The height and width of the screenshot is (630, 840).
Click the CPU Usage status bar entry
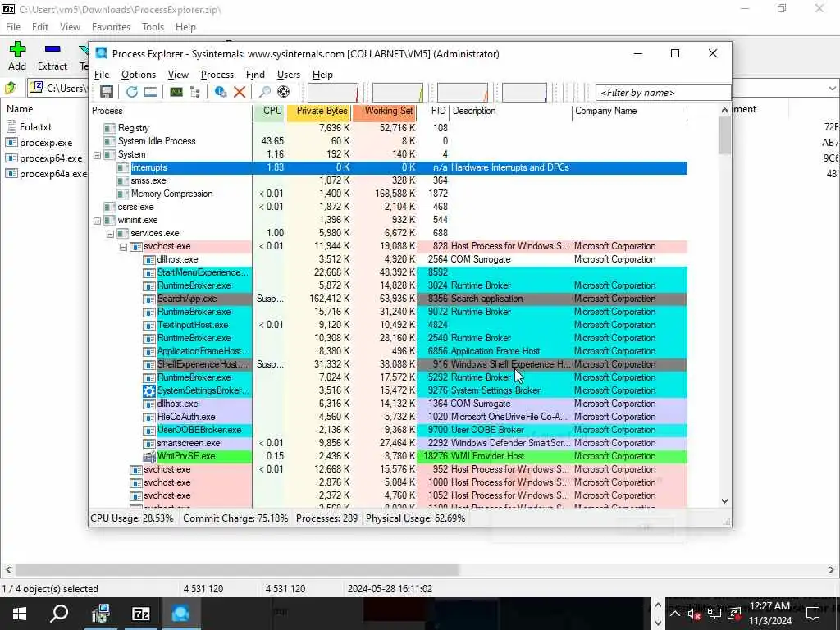132,518
